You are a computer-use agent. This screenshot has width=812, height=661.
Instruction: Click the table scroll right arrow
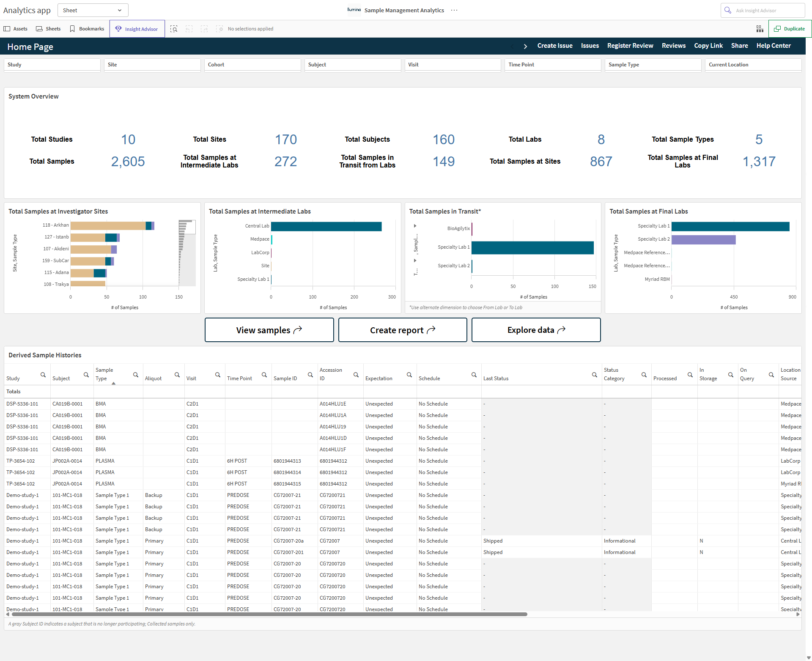pos(798,614)
